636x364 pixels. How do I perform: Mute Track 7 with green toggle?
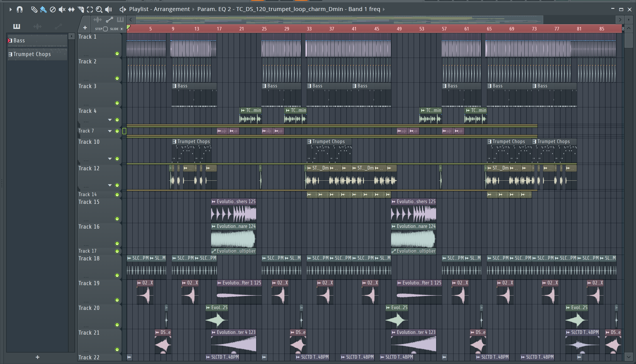click(x=117, y=131)
